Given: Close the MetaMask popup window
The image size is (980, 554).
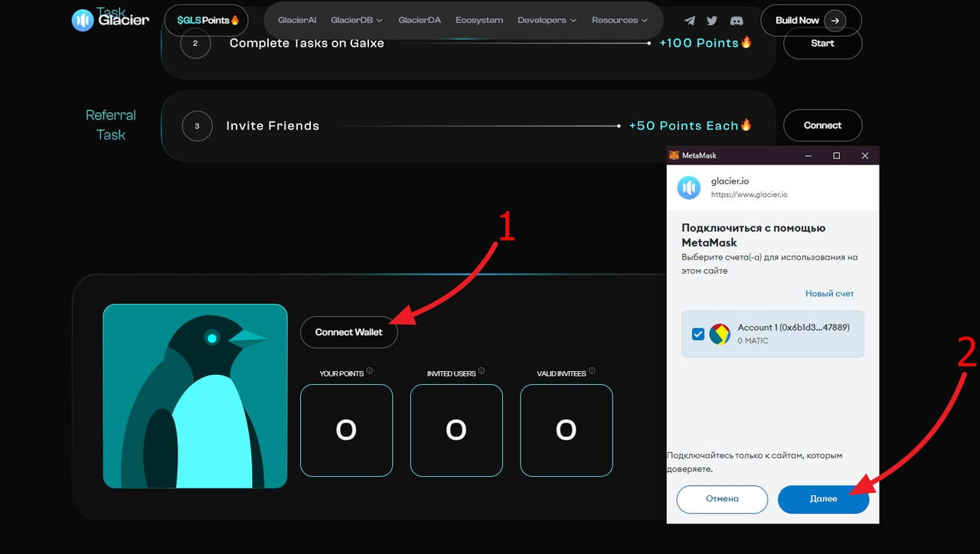Looking at the screenshot, I should [865, 155].
